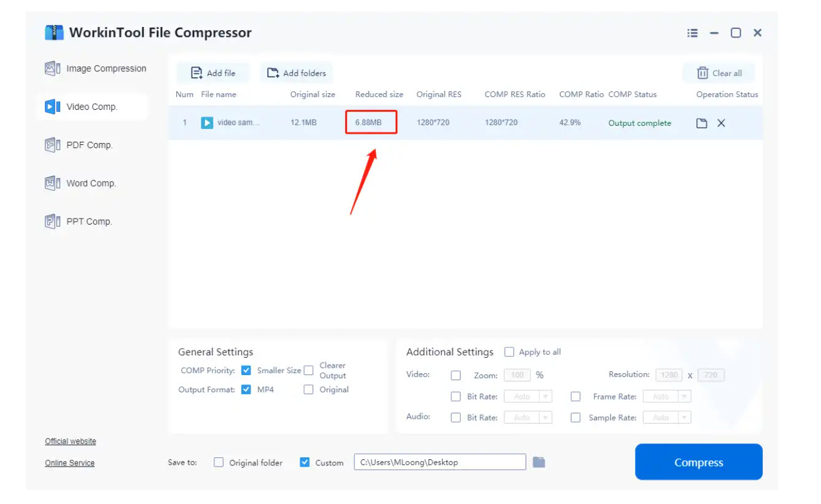The image size is (821, 504).
Task: Click the Zoom percentage field
Action: click(518, 375)
